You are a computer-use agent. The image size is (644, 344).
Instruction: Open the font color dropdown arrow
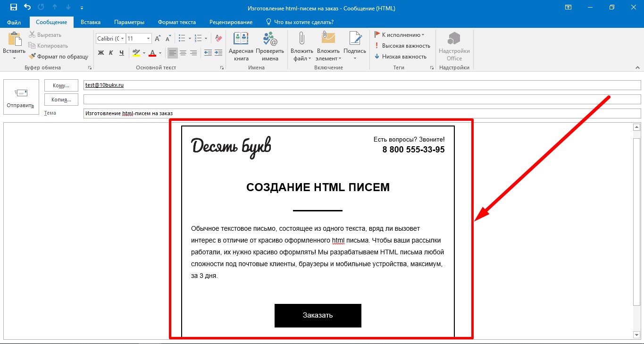pos(160,53)
